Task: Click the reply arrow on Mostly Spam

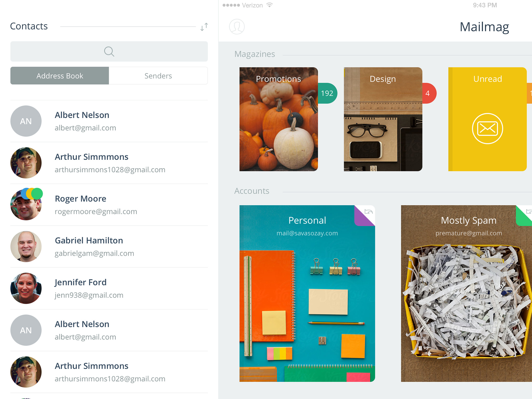Action: (x=529, y=212)
